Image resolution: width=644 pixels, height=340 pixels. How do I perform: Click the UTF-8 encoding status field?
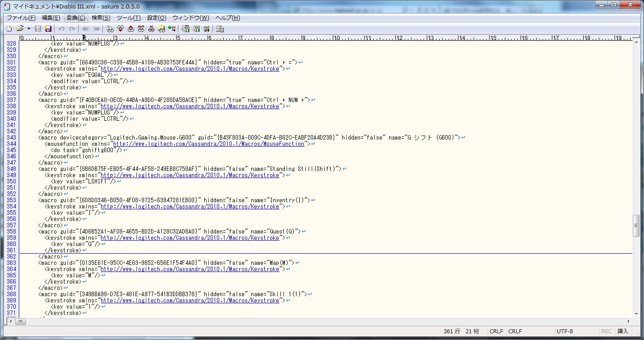(x=565, y=331)
